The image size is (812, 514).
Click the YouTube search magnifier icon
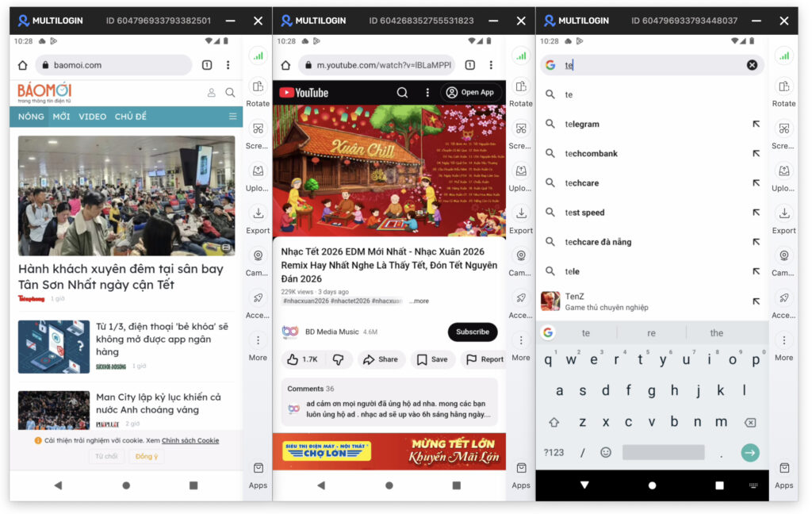pyautogui.click(x=402, y=93)
